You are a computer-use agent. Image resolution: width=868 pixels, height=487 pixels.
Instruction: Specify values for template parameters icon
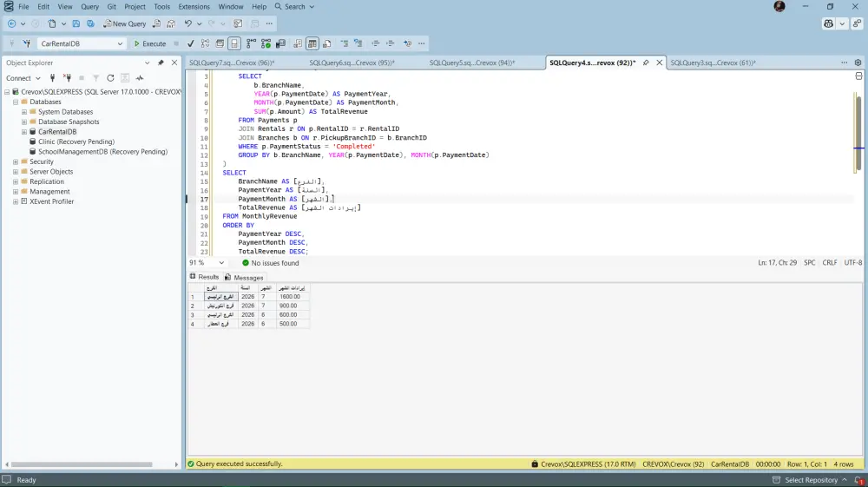click(x=407, y=43)
